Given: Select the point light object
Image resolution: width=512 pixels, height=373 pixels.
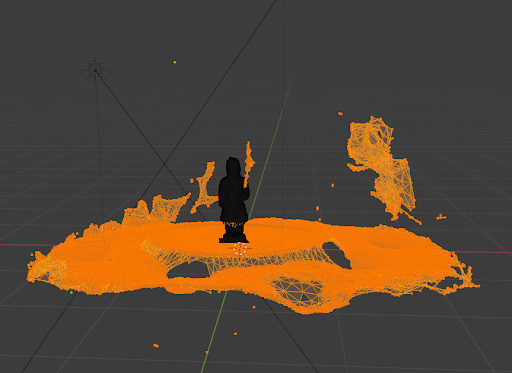Looking at the screenshot, I should pyautogui.click(x=96, y=70).
